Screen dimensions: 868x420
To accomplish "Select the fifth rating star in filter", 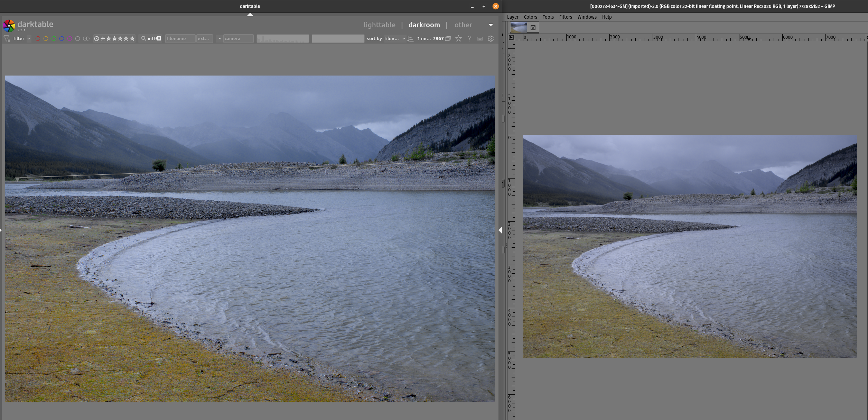I will point(132,39).
